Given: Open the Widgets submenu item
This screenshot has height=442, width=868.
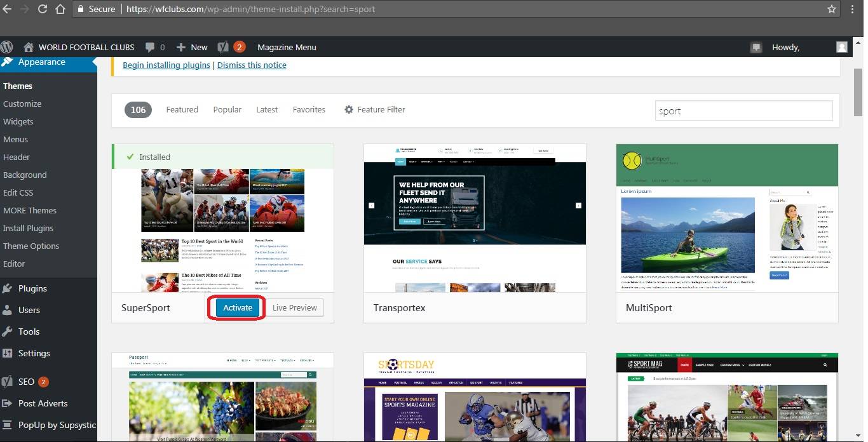Looking at the screenshot, I should pos(18,121).
